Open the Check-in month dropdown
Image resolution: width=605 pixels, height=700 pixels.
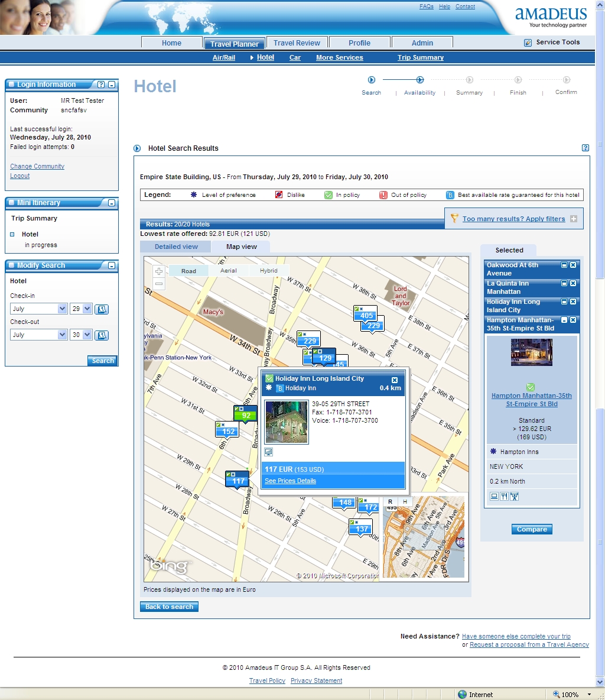pyautogui.click(x=38, y=309)
